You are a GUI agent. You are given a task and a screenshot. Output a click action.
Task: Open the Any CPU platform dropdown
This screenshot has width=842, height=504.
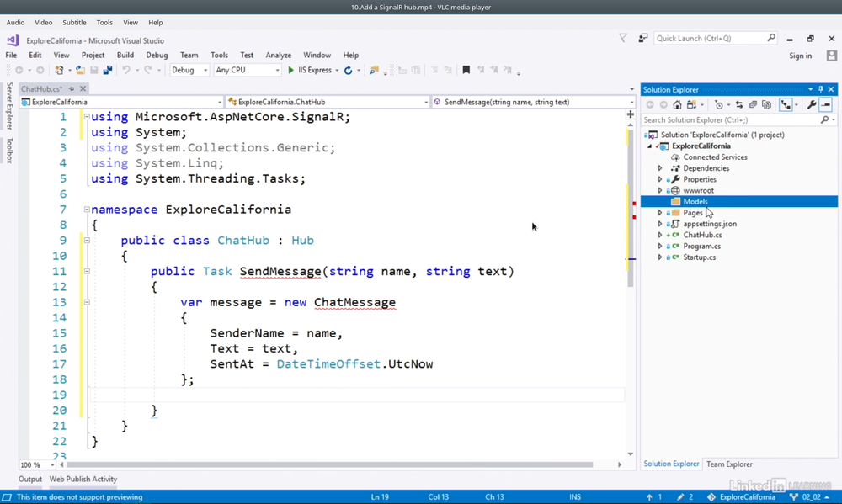(x=247, y=71)
